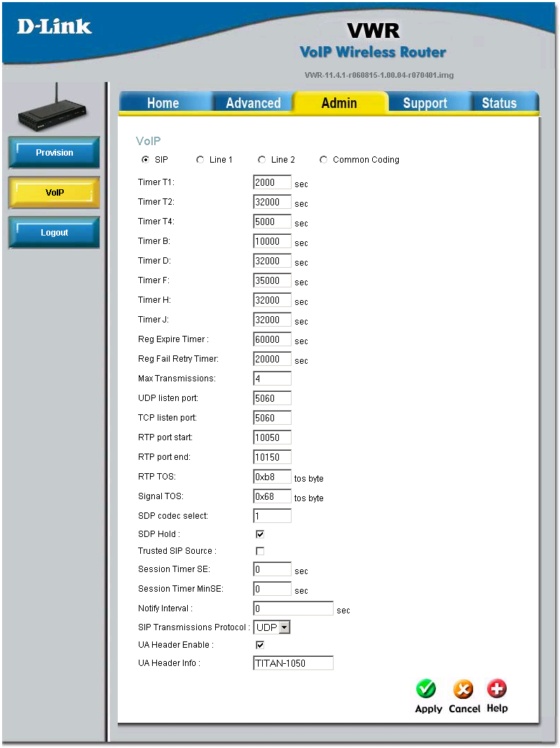Screen dimensions: 560x748
Task: Enable the Trusted SIP Source checkbox
Action: coord(260,551)
